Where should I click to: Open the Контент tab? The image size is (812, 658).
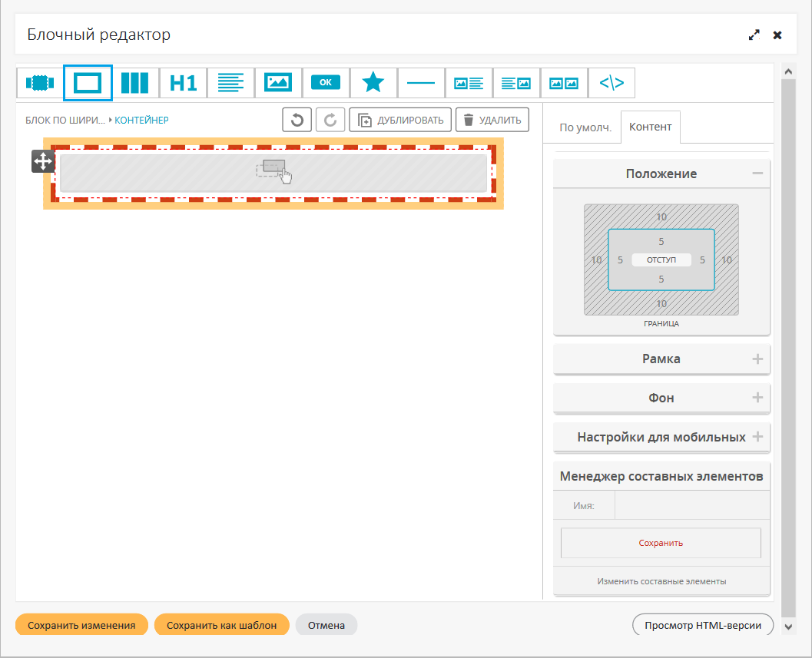650,127
